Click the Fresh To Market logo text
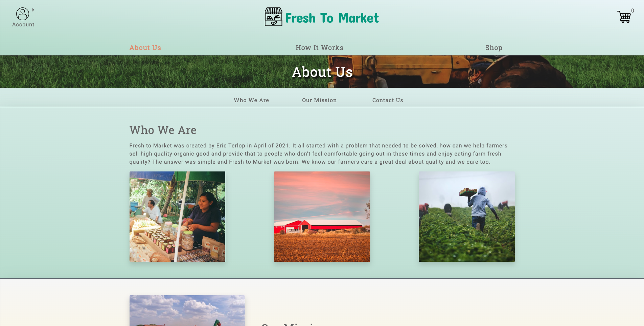The image size is (644, 326). pos(332,18)
